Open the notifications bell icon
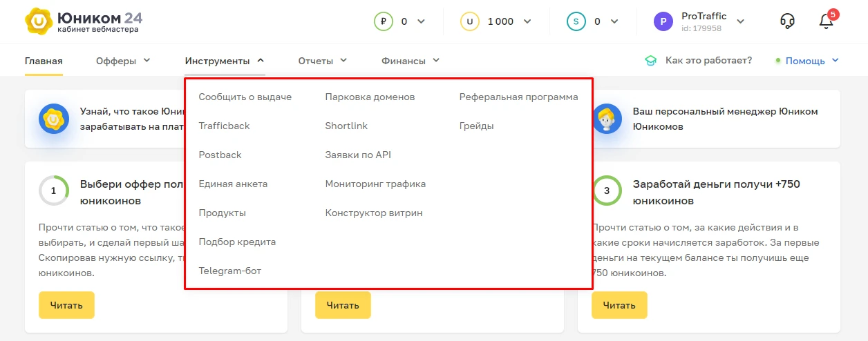868x341 pixels. [x=827, y=21]
